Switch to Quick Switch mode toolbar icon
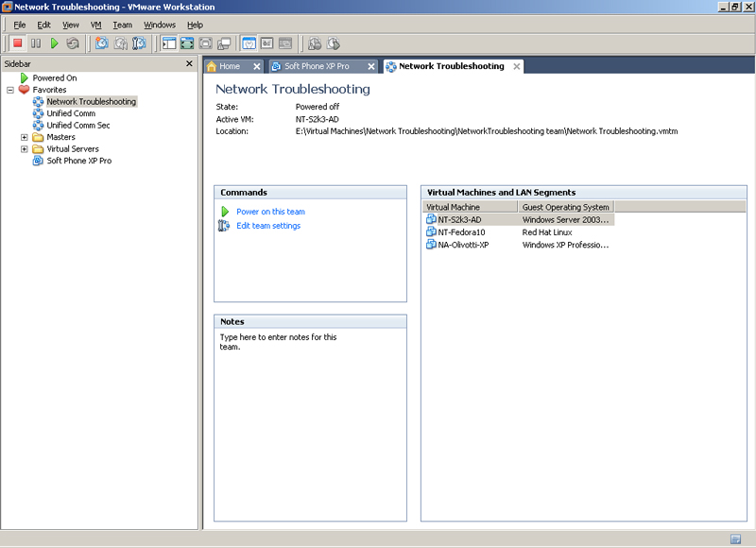 187,43
